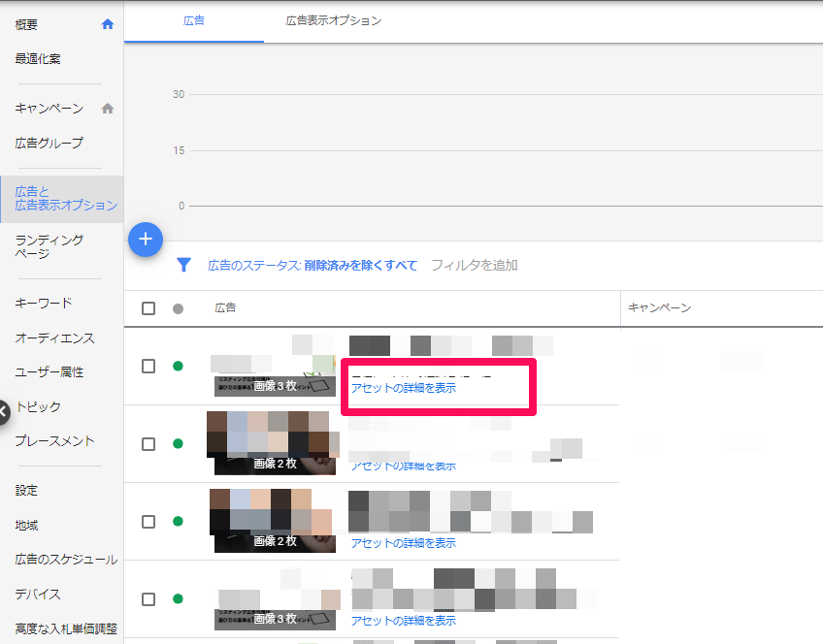Collapse the sidebar with the arrow icon
The width and height of the screenshot is (823, 644).
[4, 411]
